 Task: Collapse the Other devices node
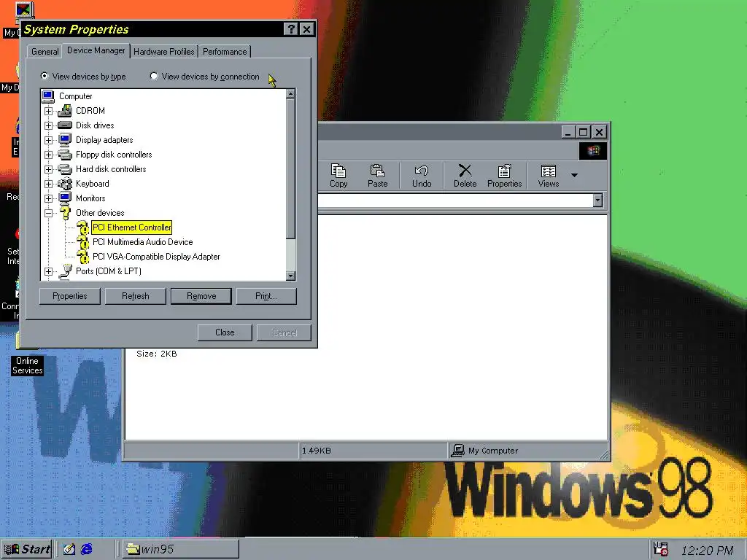[x=48, y=214]
